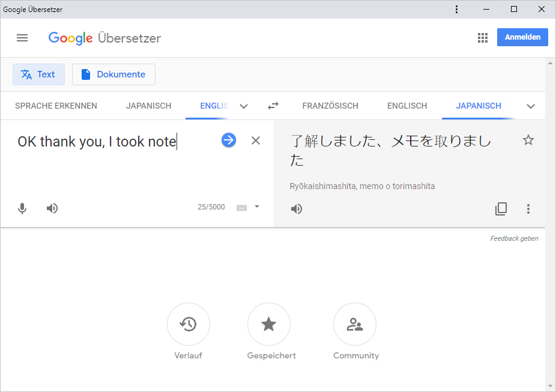
Task: Switch to Dokumente mode
Action: pyautogui.click(x=113, y=74)
